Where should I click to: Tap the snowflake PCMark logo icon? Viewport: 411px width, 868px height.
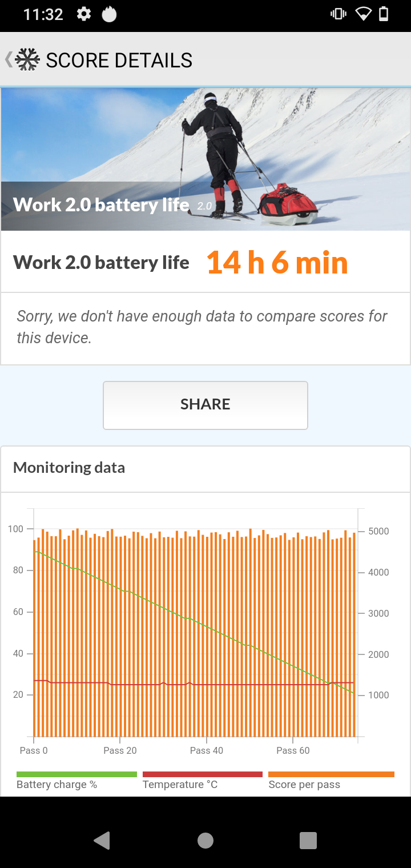tap(27, 60)
